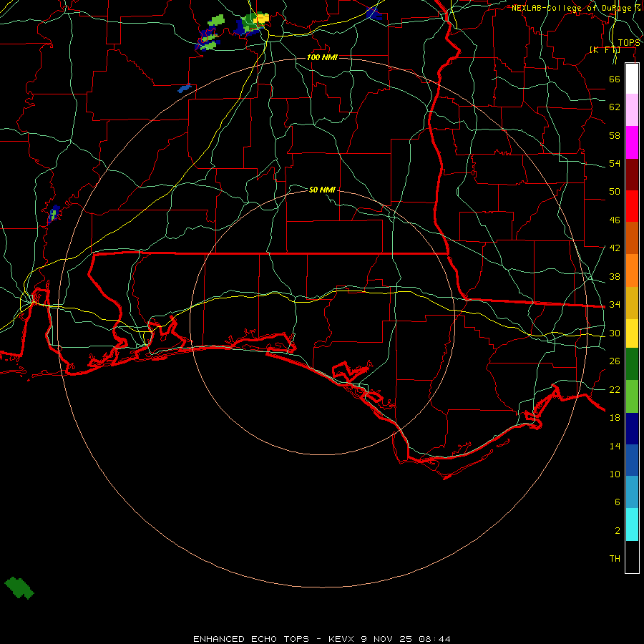This screenshot has width=644, height=644.
Task: Click the 'K FT' units label
Action: [605, 50]
